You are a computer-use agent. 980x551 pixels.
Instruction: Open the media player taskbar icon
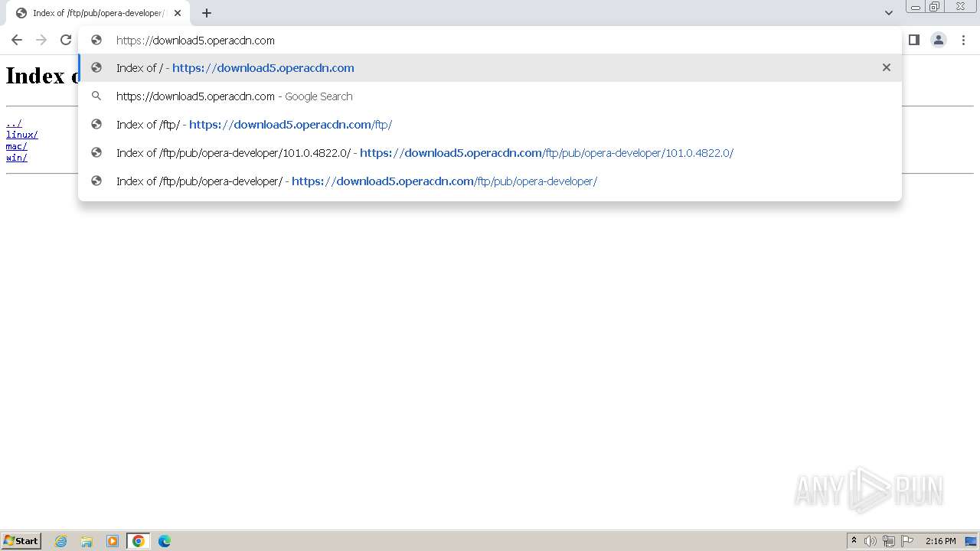point(113,541)
